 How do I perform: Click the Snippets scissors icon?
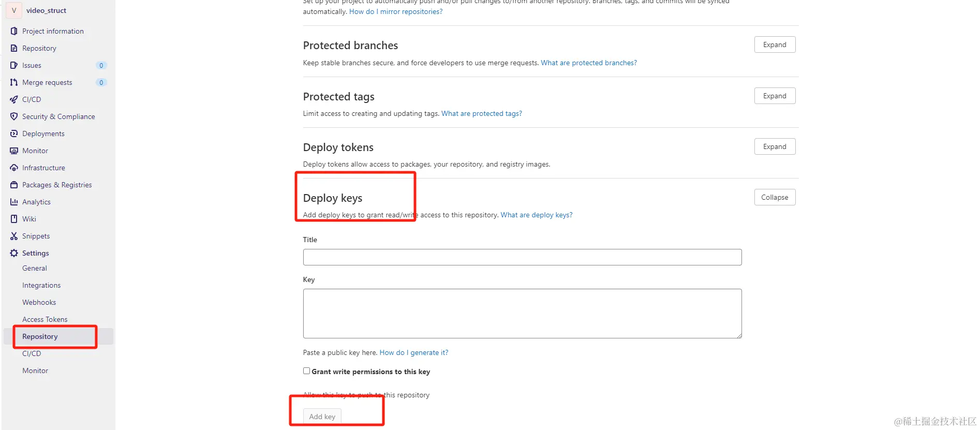tap(14, 236)
